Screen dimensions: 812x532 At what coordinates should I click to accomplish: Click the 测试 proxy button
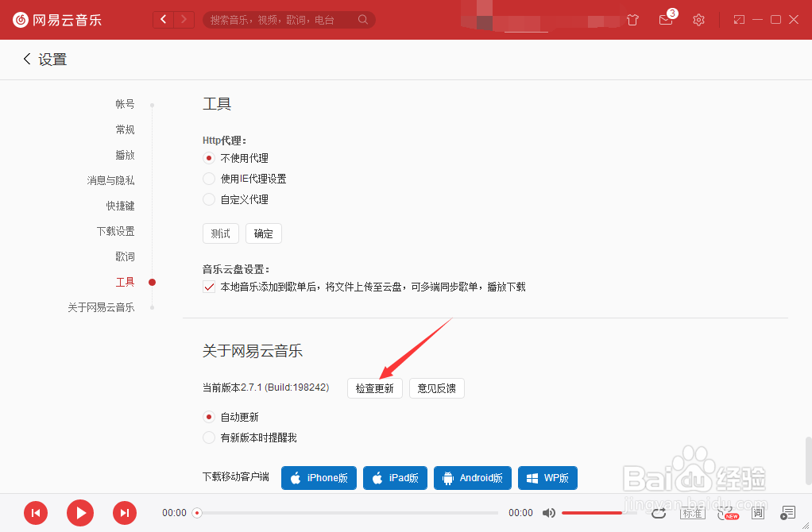click(221, 233)
